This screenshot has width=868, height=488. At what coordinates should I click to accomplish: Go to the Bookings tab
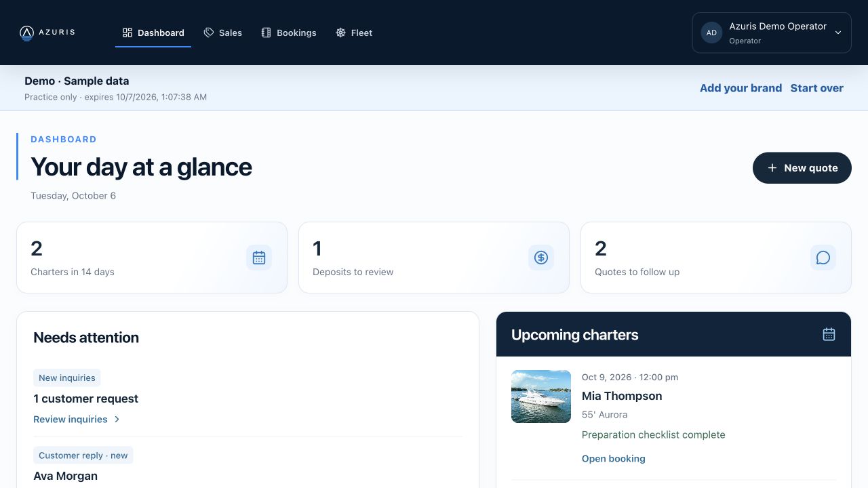click(x=289, y=33)
